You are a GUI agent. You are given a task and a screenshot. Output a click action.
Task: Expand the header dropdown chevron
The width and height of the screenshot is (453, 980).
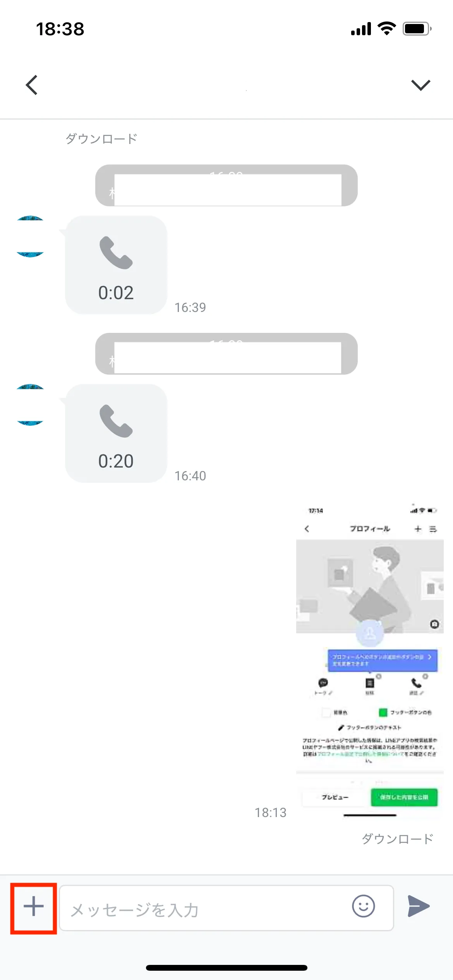pyautogui.click(x=421, y=85)
